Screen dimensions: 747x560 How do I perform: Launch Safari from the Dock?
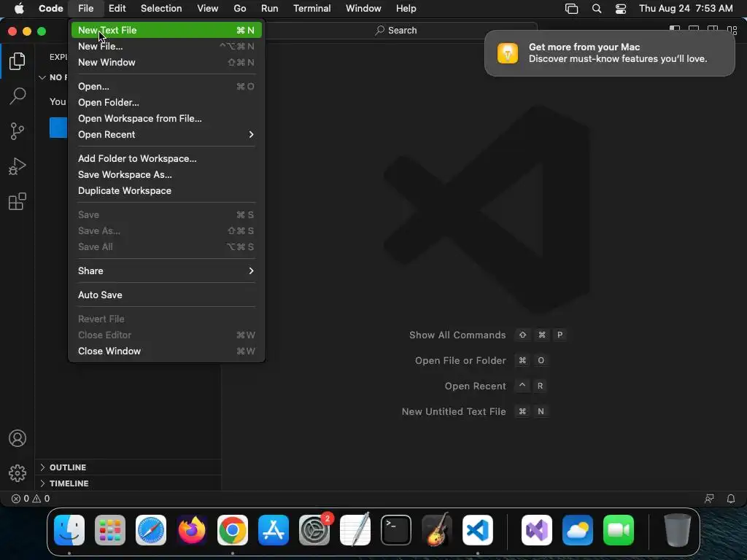(151, 530)
